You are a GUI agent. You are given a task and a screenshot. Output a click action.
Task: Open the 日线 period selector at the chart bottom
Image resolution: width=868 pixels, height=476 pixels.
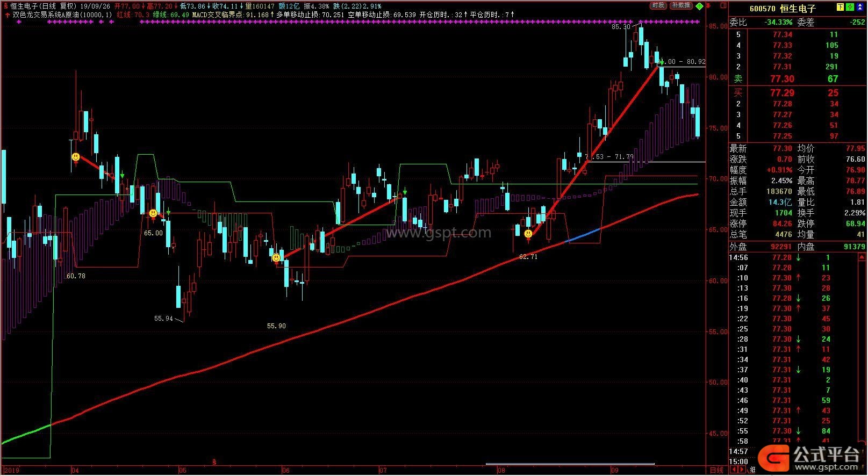click(x=716, y=470)
